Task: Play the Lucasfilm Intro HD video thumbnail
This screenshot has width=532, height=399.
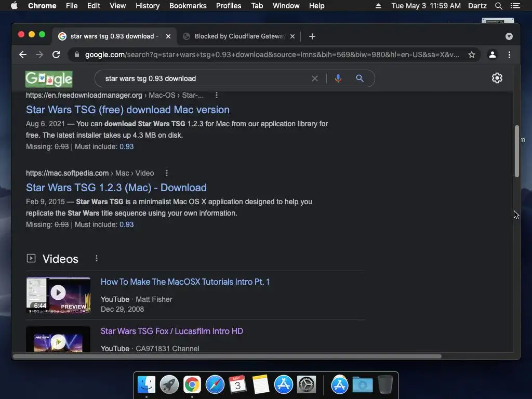Action: [58, 340]
